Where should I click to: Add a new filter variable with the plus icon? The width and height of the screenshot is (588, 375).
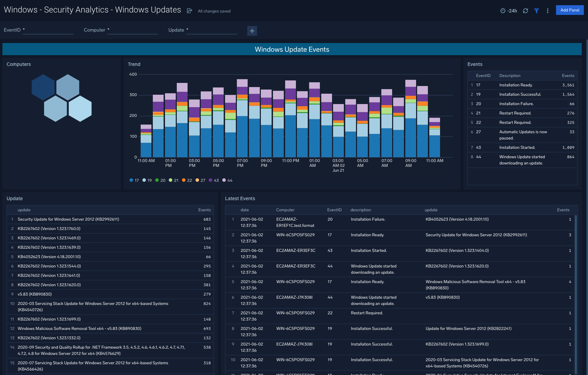point(252,31)
